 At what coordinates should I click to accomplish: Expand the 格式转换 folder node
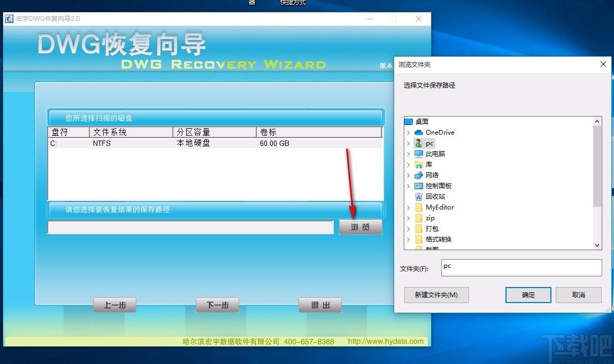point(409,239)
